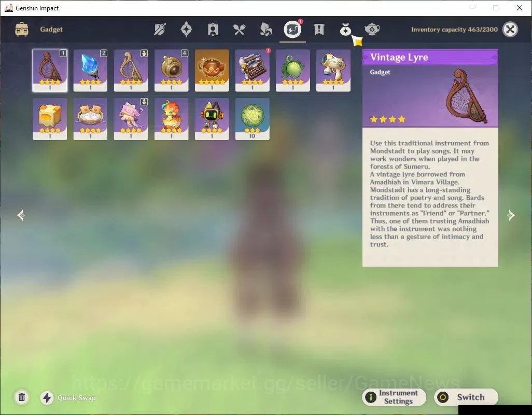Open Instrument Settings
Viewport: 532px width, 415px height.
394,397
